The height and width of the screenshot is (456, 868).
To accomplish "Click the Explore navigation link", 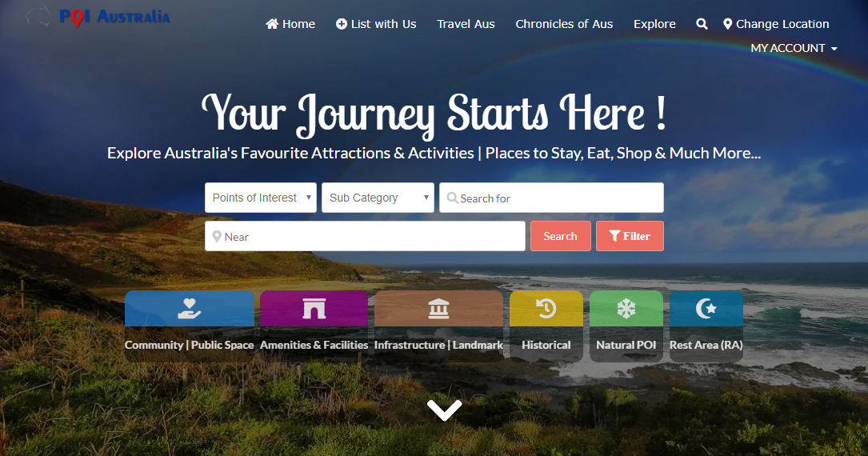I will click(x=654, y=24).
